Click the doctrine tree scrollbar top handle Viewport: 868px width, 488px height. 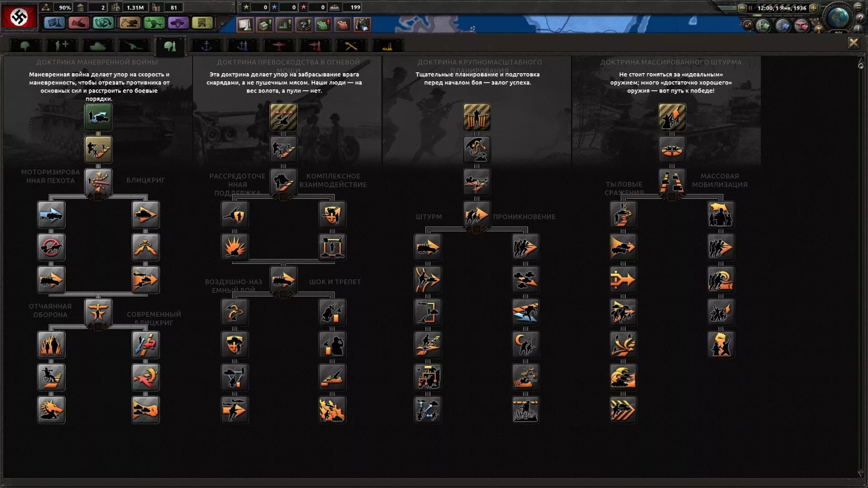coord(861,66)
